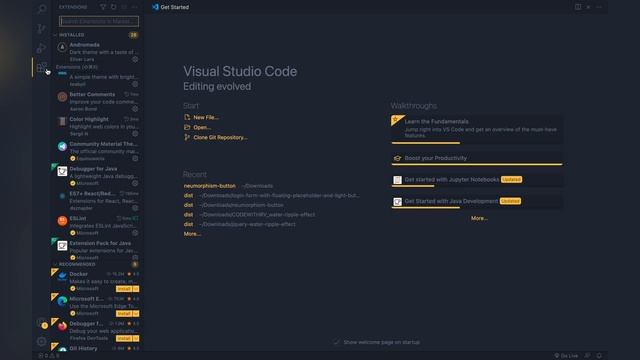Open Extensions panel more actions ellipsis
Screen dimensions: 640x360
coord(135,7)
